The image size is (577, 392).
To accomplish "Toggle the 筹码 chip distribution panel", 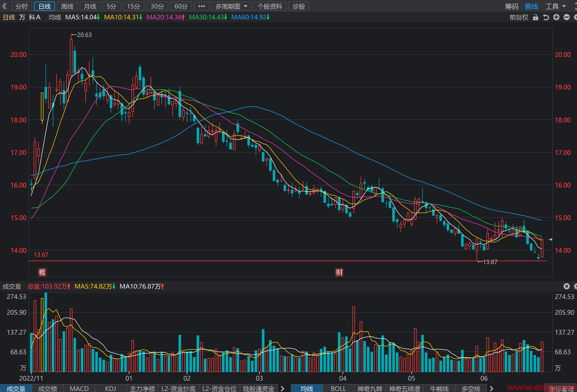I will pyautogui.click(x=511, y=6).
